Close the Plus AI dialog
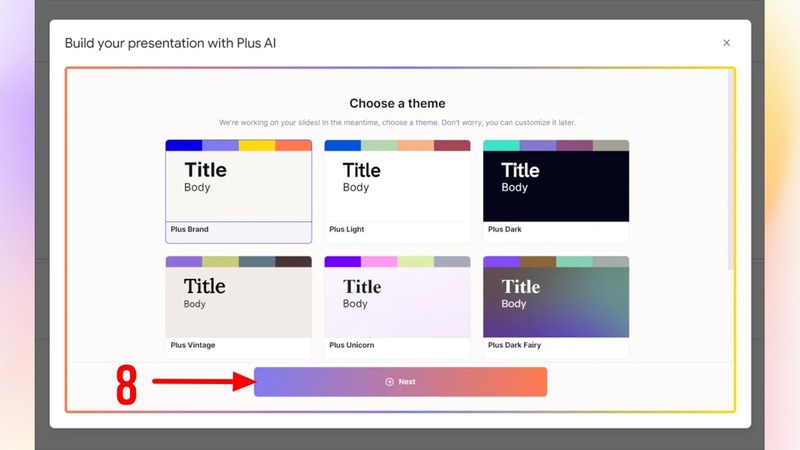Viewport: 800px width, 450px height. tap(727, 43)
